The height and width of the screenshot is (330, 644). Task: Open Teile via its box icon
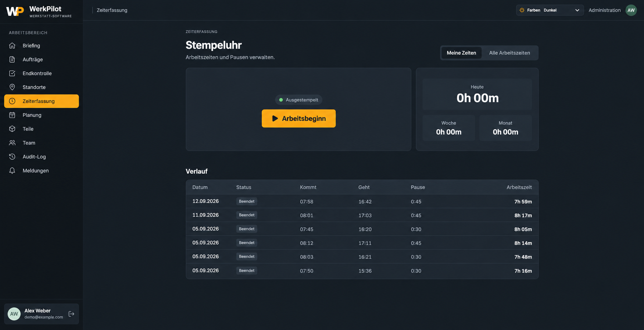coord(12,129)
